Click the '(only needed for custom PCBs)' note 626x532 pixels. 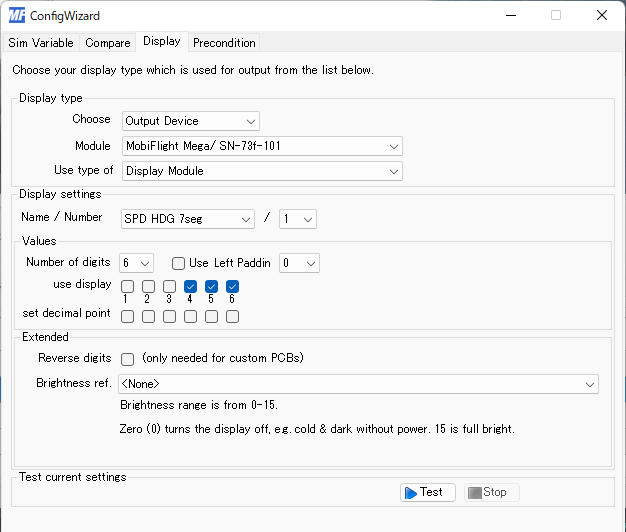coord(223,358)
